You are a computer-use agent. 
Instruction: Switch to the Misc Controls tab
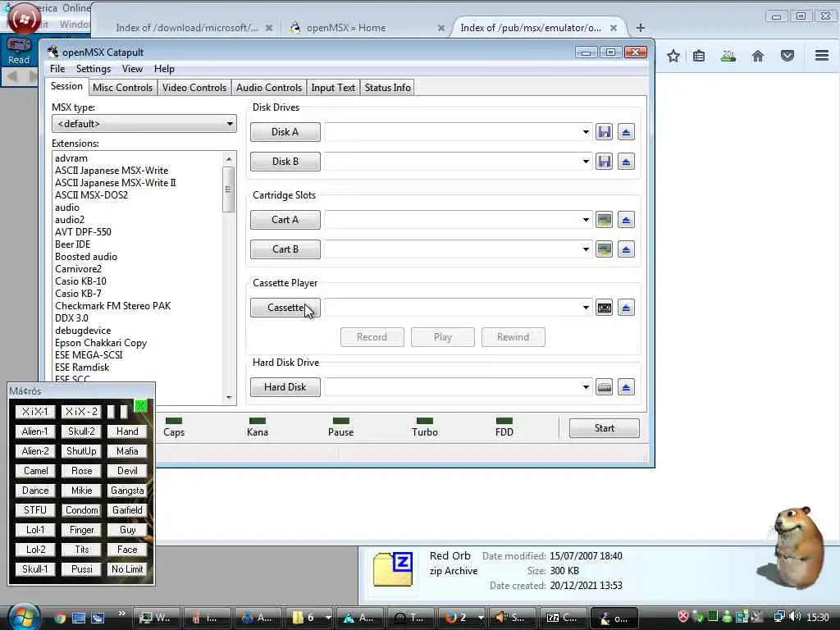click(123, 87)
